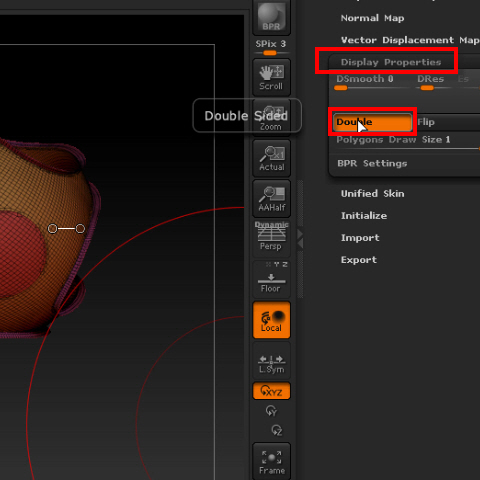Click the Flip normals button
The height and width of the screenshot is (480, 480).
click(x=447, y=122)
